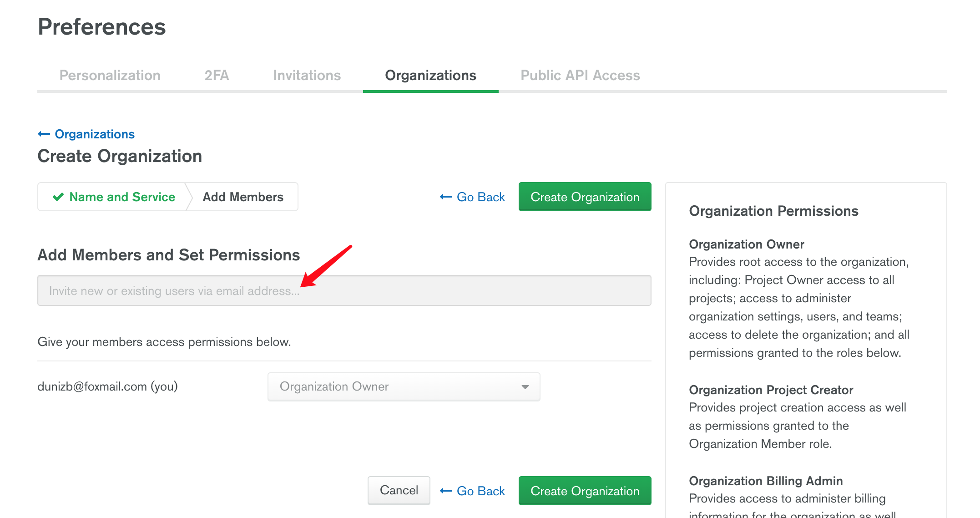This screenshot has width=980, height=518.
Task: Click the top Create Organization button
Action: (x=585, y=197)
